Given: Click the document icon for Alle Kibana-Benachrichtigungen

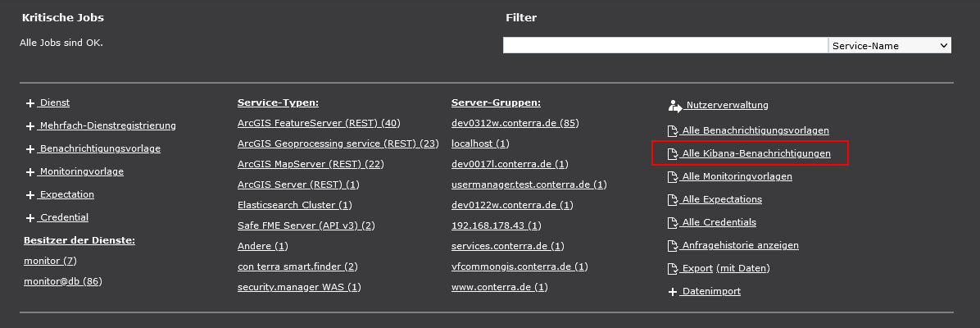Looking at the screenshot, I should tap(673, 154).
